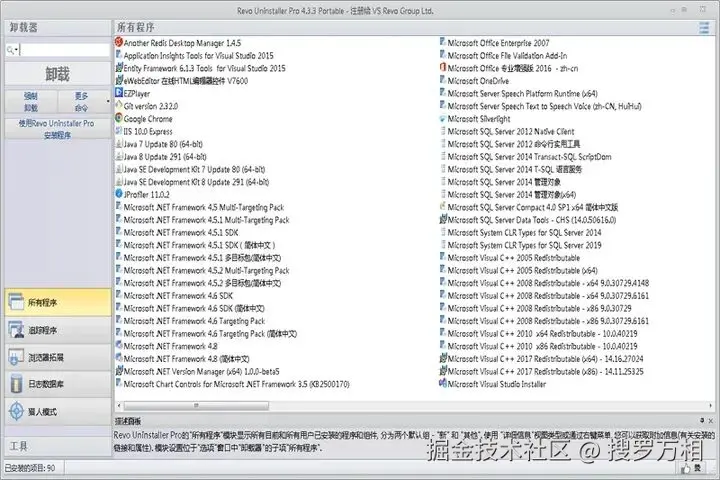
Task: Select Microsoft Server Speech Platform Runtime (x64)
Action: [x=523, y=93]
